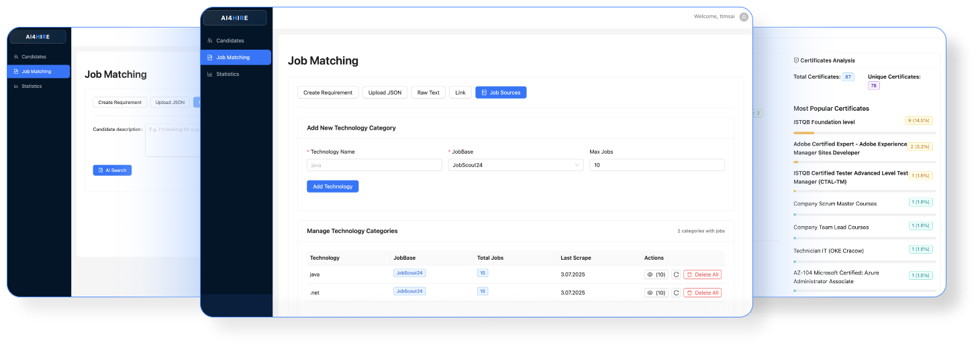980x351 pixels.
Task: Click the blue AI Search button
Action: 112,170
